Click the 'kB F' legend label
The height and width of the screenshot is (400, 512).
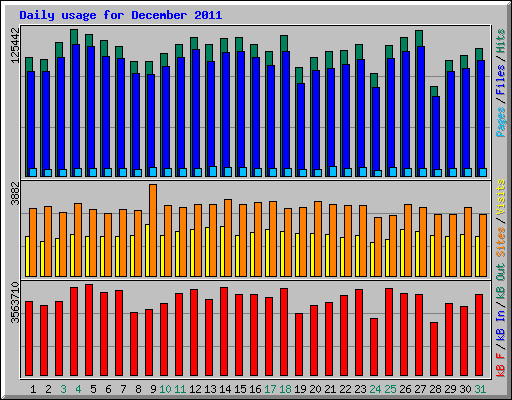pos(501,365)
